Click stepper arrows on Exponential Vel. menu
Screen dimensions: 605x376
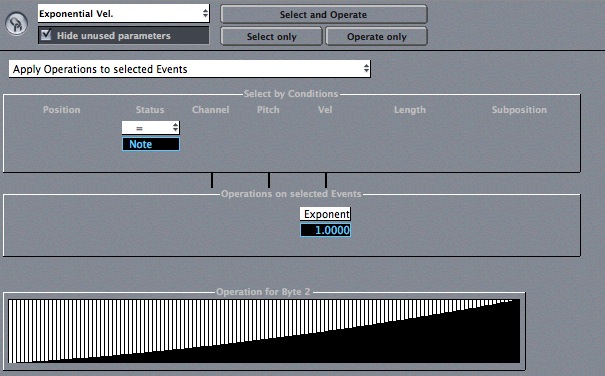[205, 14]
